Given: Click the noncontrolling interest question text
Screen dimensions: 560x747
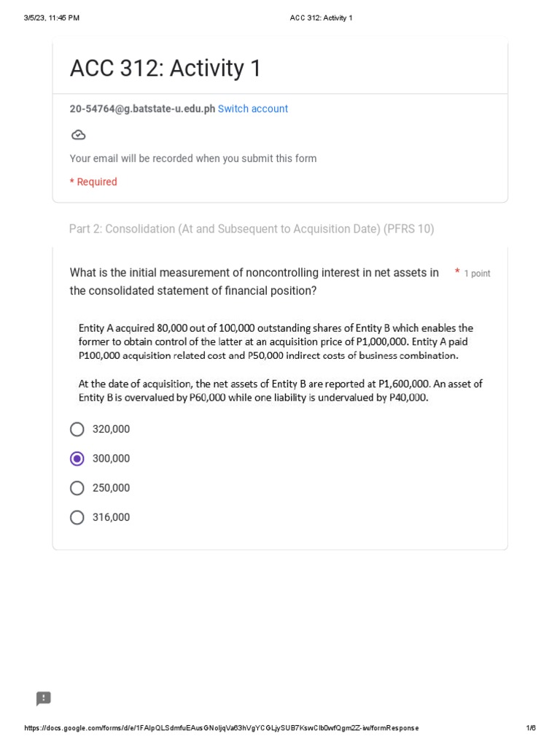Looking at the screenshot, I should (x=254, y=282).
